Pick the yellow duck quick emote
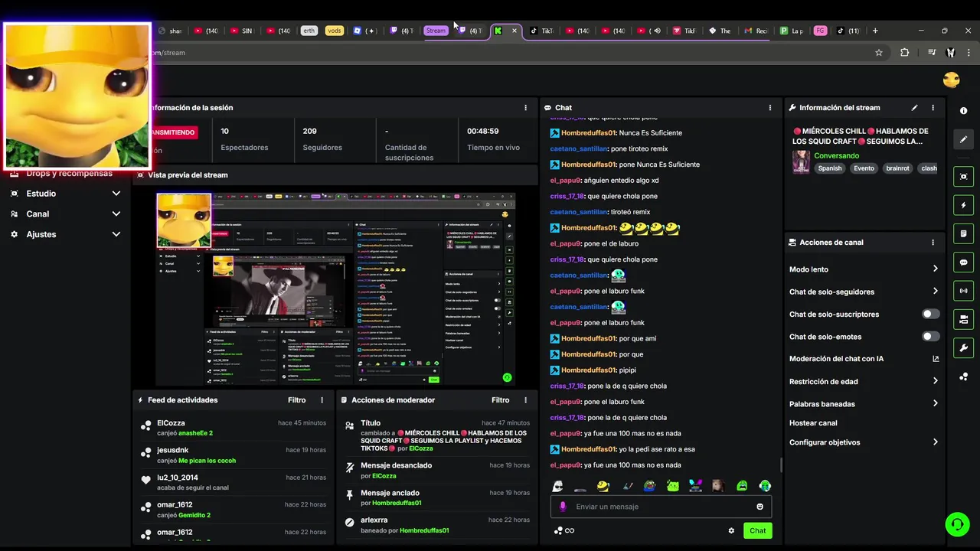Screen dimensions: 980x551 tap(603, 486)
